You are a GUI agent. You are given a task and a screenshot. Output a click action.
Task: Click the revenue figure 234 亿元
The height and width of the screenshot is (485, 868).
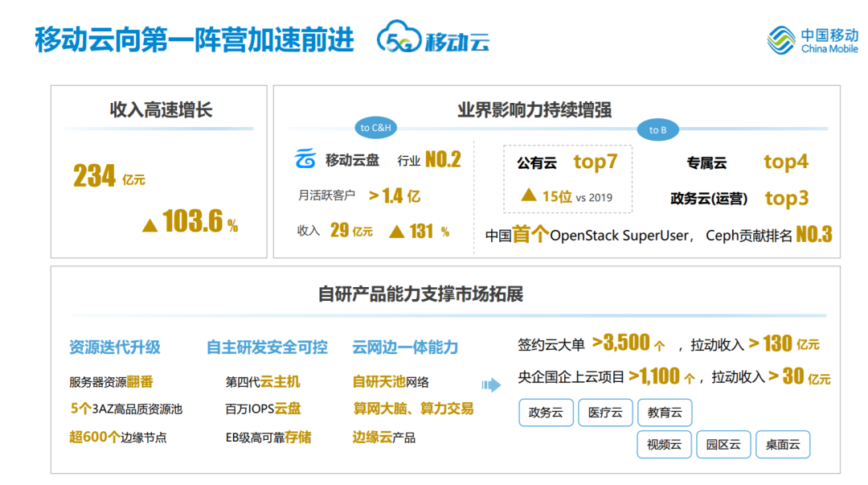tap(109, 176)
